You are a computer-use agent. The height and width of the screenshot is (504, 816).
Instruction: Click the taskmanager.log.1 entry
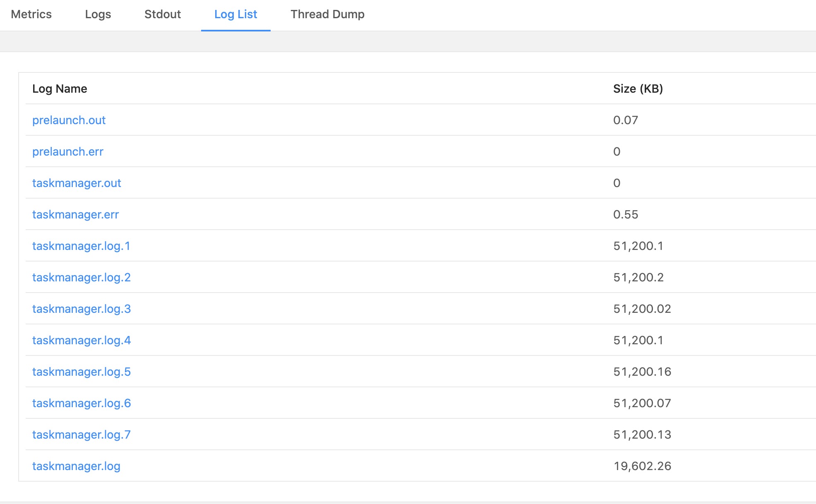pos(82,246)
